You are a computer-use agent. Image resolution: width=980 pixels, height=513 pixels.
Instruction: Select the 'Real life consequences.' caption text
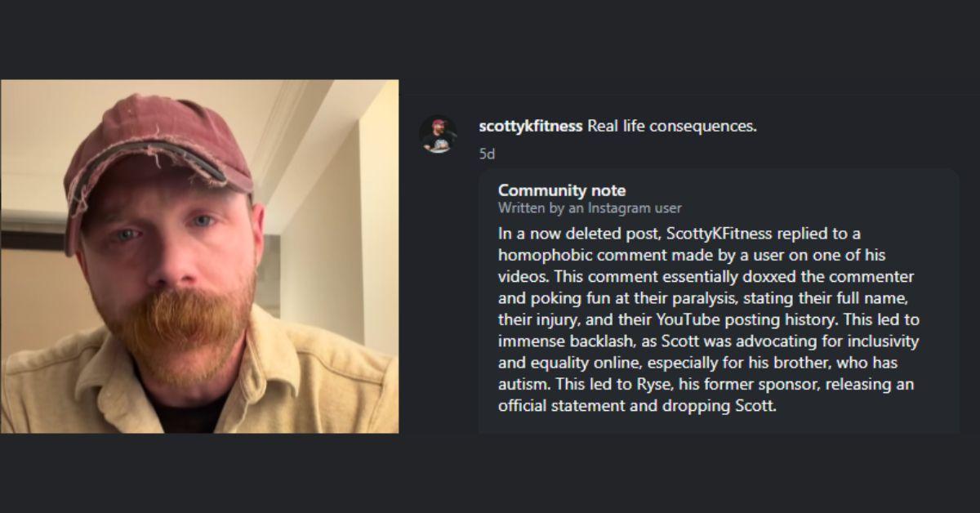click(x=671, y=127)
